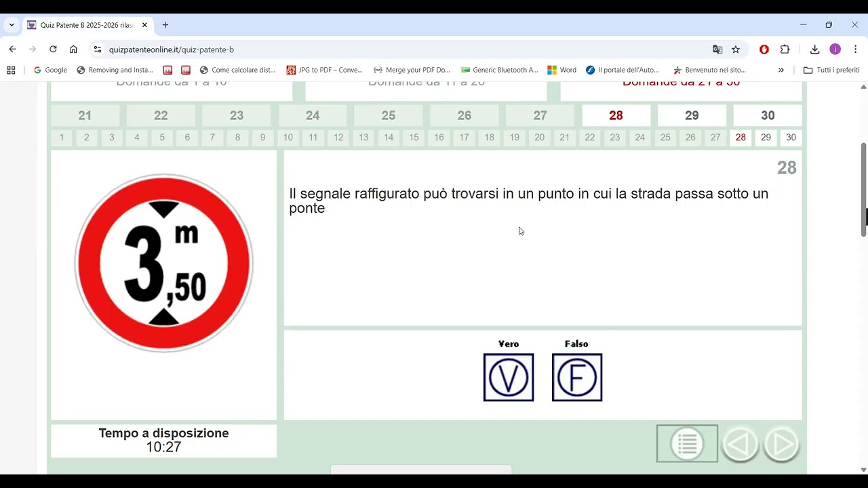The height and width of the screenshot is (488, 868).
Task: Open the question summary list icon
Action: [687, 444]
